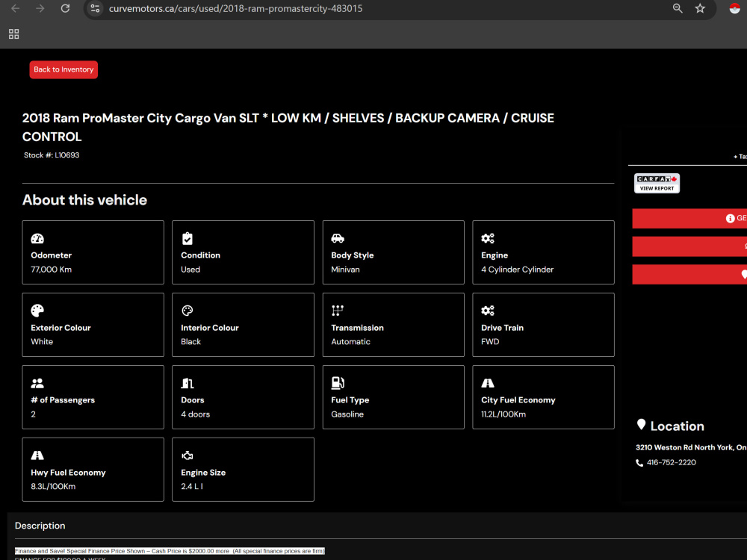The height and width of the screenshot is (560, 747).
Task: Open the browser profile avatar
Action: [734, 8]
